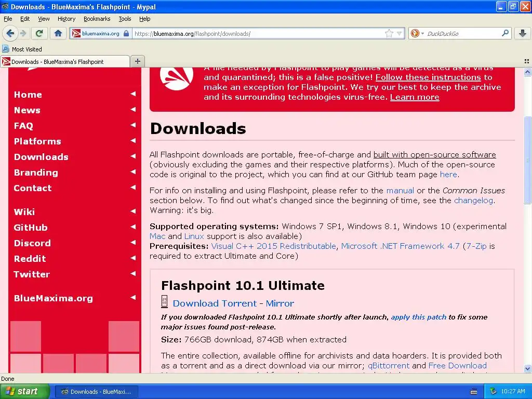Open the BlueMaxima.org sidebar link

coord(54,298)
